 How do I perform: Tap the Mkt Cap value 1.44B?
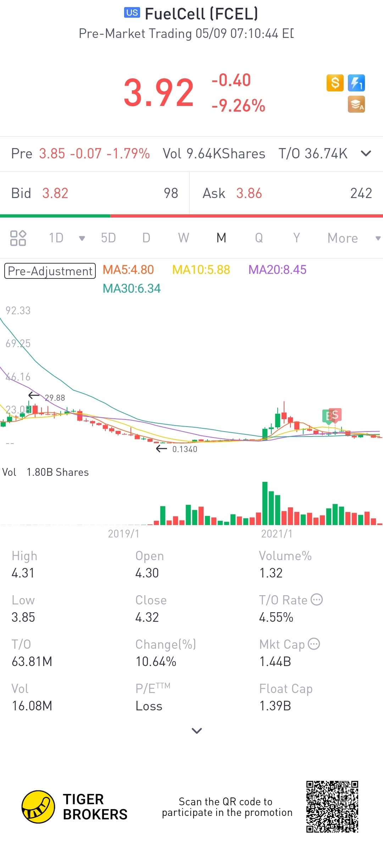point(275,661)
